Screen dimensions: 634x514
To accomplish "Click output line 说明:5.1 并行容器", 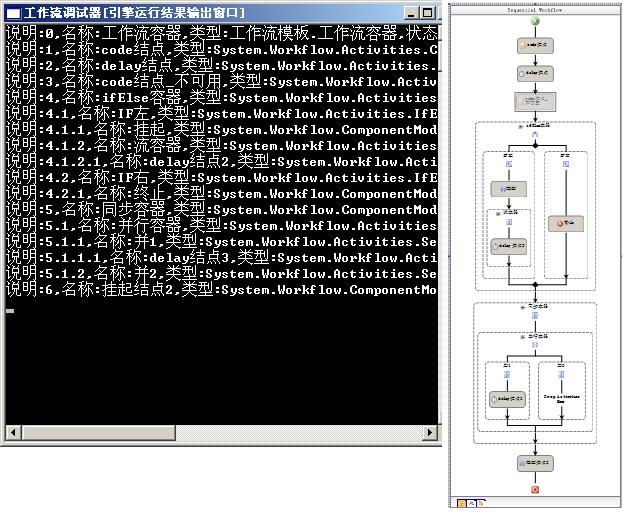I will [x=222, y=226].
